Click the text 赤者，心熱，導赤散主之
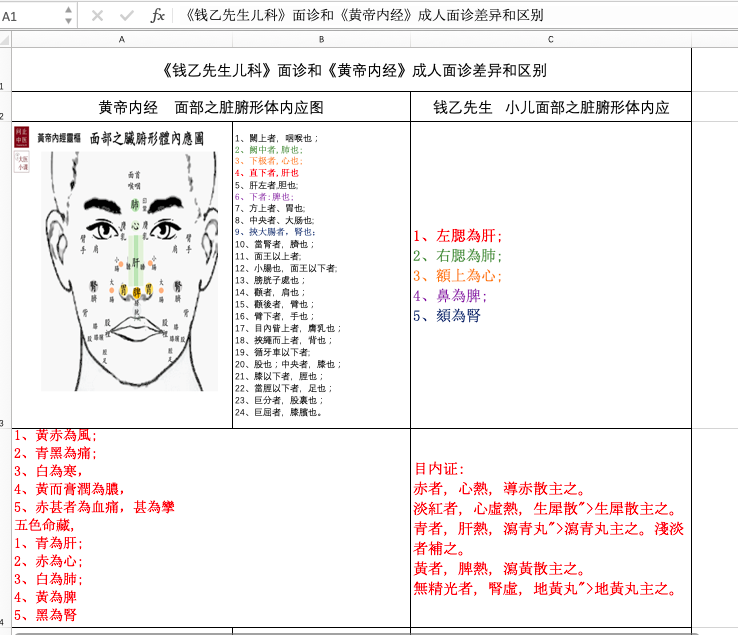738x635 pixels. point(499,489)
